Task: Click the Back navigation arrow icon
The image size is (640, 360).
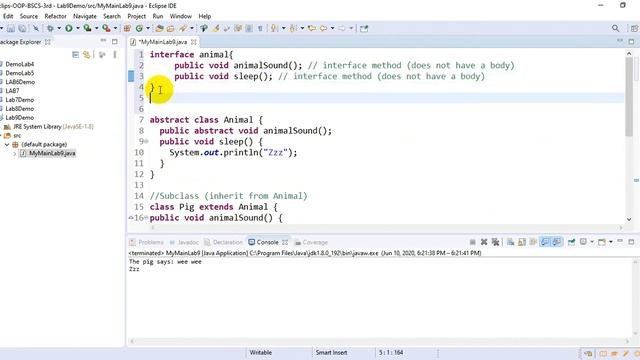Action: tap(324, 28)
